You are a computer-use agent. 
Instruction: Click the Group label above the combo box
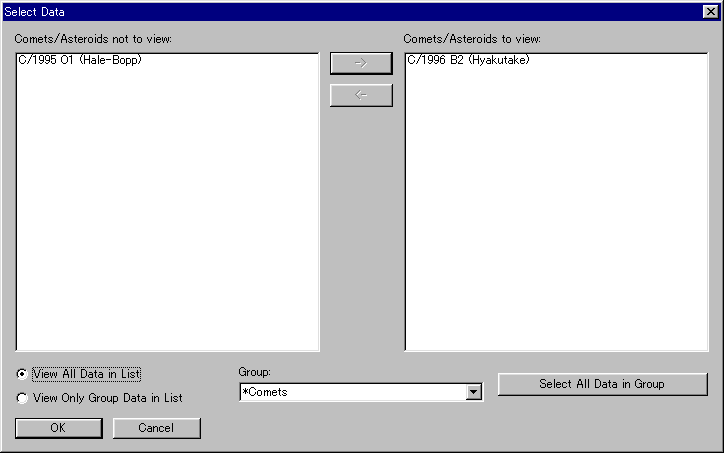[254, 372]
